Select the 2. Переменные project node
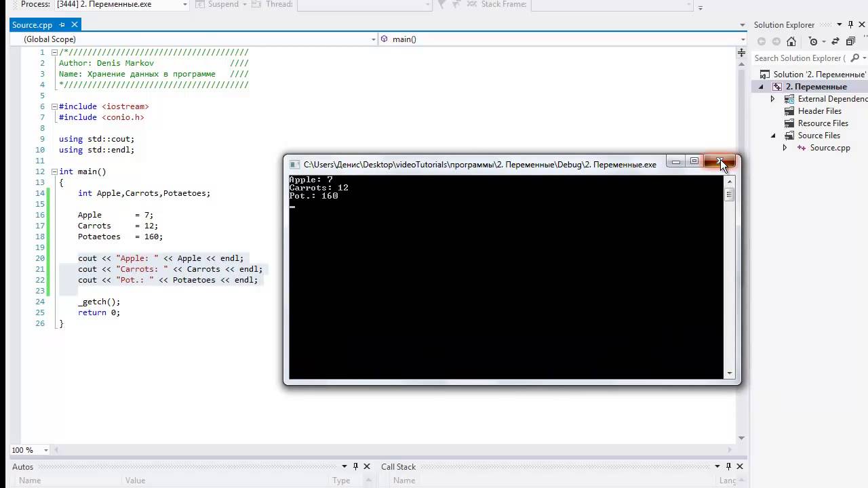Viewport: 868px width, 488px height. coord(816,87)
